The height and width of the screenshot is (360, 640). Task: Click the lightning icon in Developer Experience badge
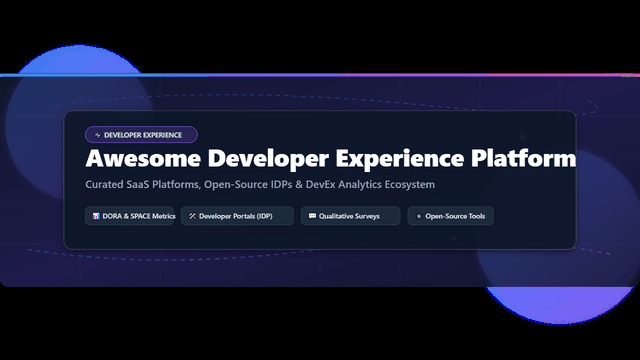pos(98,135)
